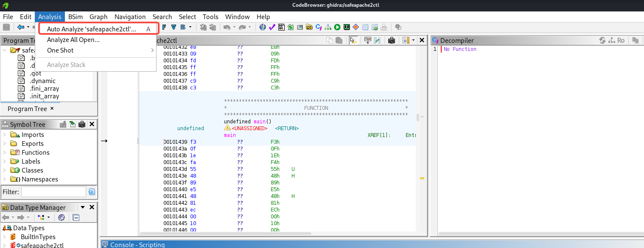Viewport: 644px width, 248px height.
Task: Click the globe icon in the main toolbar
Action: tap(263, 27)
